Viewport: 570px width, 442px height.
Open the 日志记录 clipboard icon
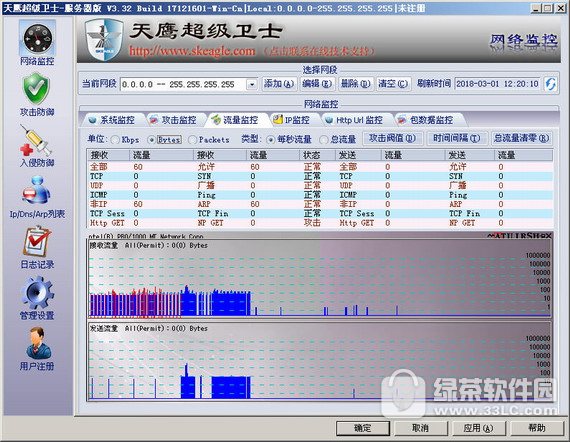pos(37,241)
